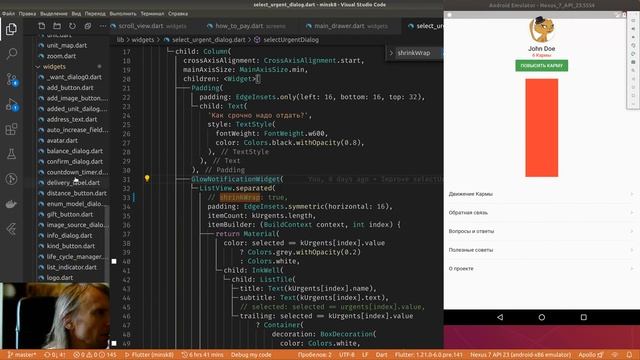Viewport: 640px width, 360px height.
Task: Open errors and warnings count in status bar
Action: (x=95, y=355)
